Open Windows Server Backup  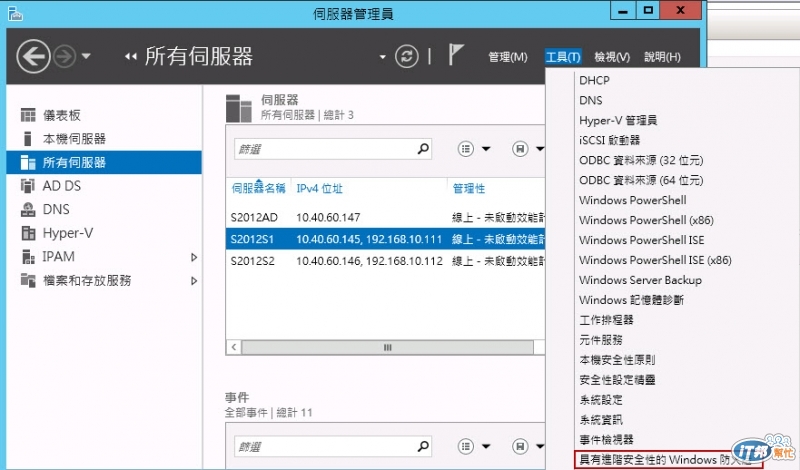click(x=640, y=280)
